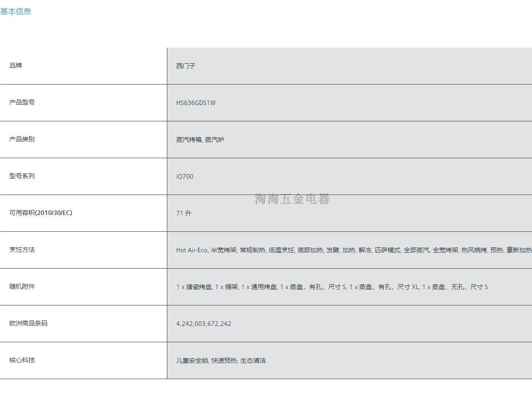Select the 品牌 row label
The height and width of the screenshot is (395, 532).
(15, 65)
